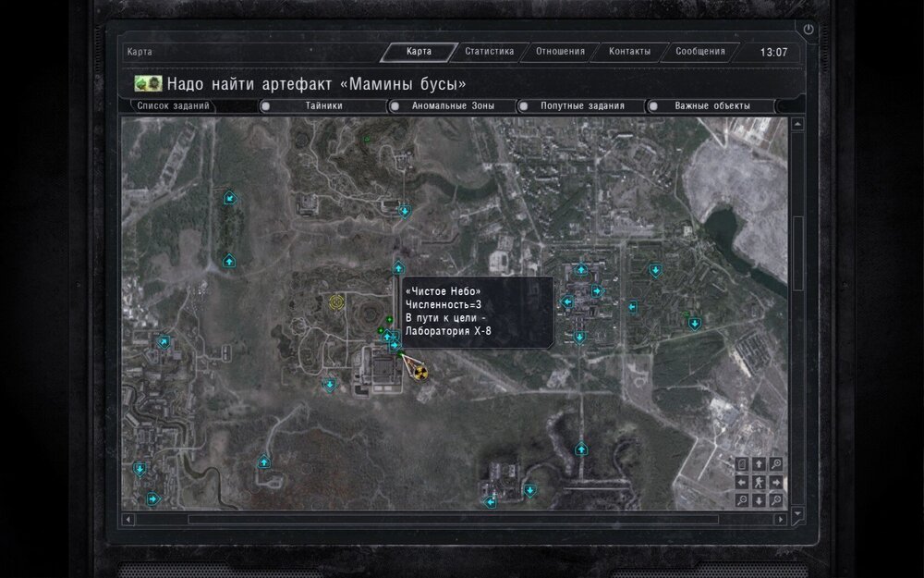Pan the map down with the down-arrow control
The width and height of the screenshot is (924, 578).
pyautogui.click(x=759, y=500)
